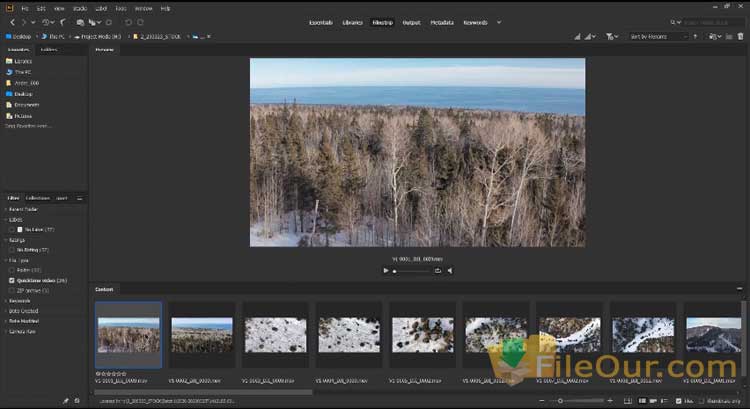The image size is (750, 409).
Task: Delete item using the trash icon
Action: [741, 36]
